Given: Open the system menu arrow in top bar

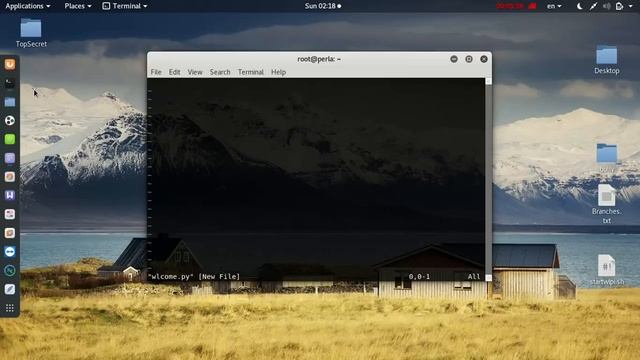Looking at the screenshot, I should (x=631, y=6).
